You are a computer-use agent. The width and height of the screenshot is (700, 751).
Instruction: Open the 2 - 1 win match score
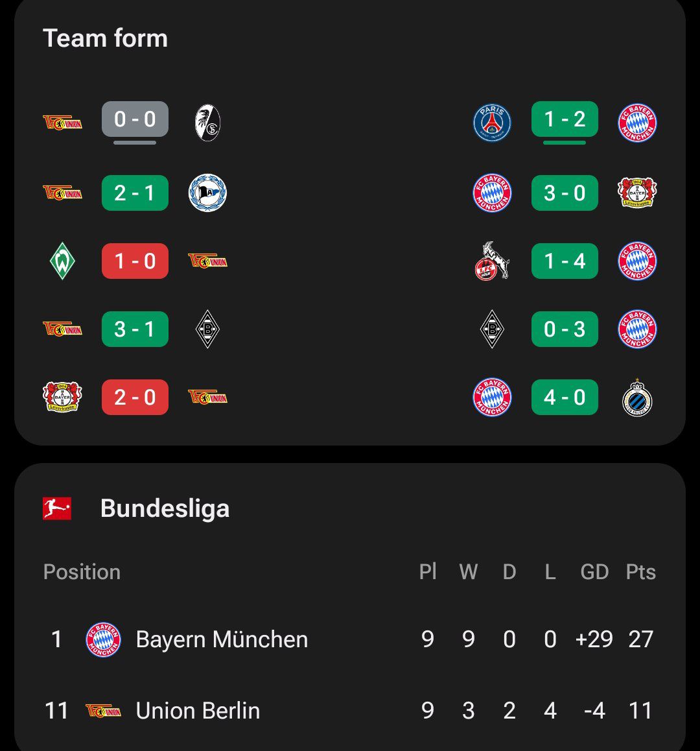coord(135,193)
